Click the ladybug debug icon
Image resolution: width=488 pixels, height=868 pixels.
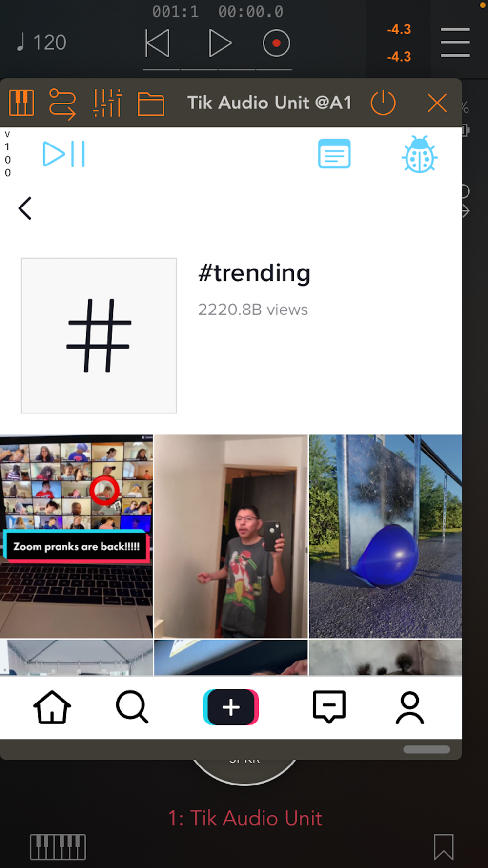tap(420, 154)
